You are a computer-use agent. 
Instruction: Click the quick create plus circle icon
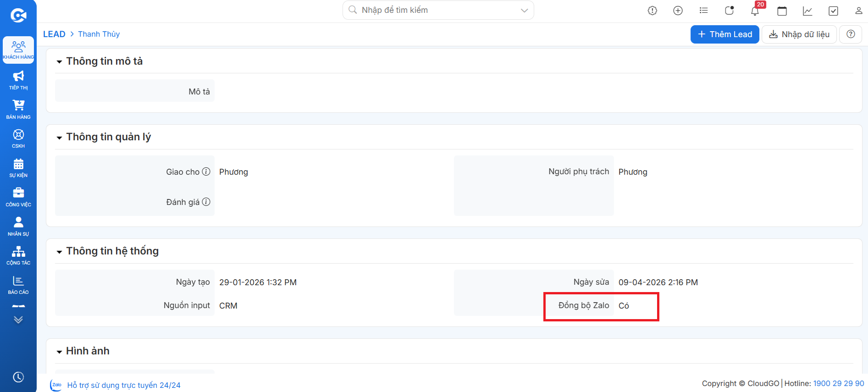[x=678, y=11]
